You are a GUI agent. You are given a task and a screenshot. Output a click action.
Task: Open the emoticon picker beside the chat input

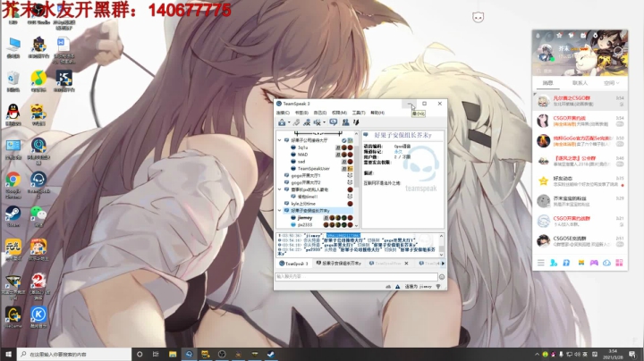tap(442, 277)
